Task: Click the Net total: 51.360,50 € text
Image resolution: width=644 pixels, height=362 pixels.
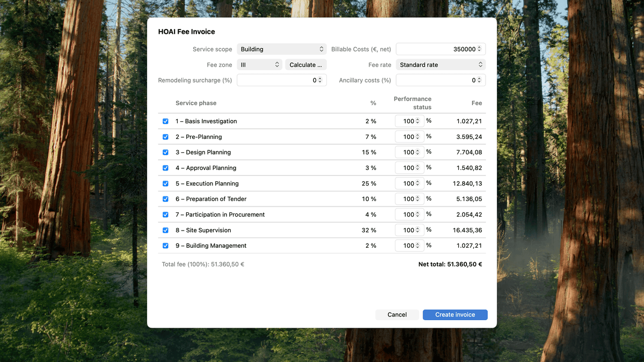Action: pyautogui.click(x=450, y=264)
